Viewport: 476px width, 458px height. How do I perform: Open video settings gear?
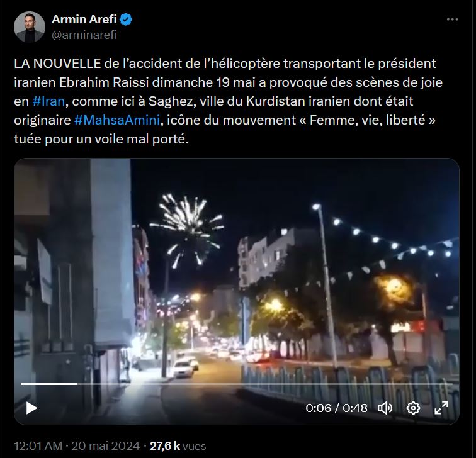(x=413, y=408)
